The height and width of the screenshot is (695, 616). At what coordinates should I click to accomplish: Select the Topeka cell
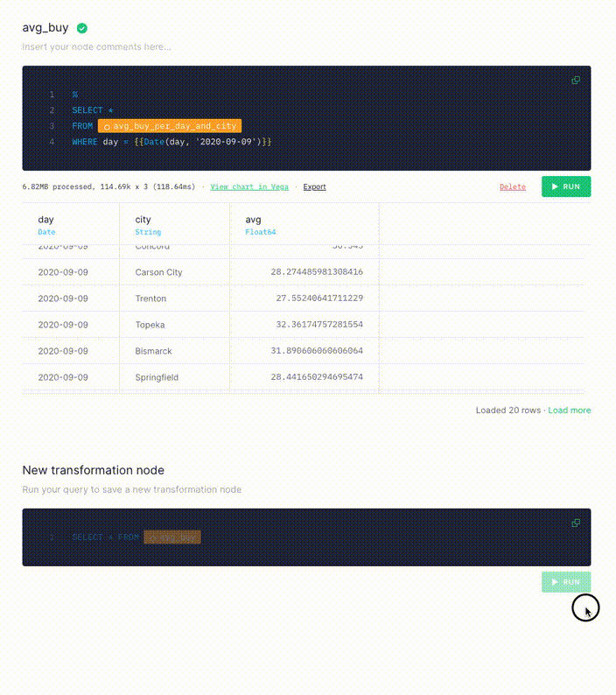(150, 325)
